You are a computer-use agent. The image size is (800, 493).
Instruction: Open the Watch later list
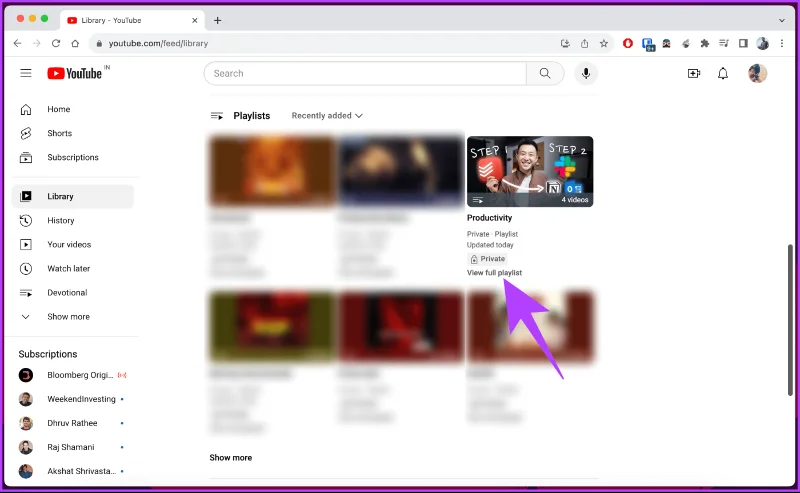click(73, 268)
